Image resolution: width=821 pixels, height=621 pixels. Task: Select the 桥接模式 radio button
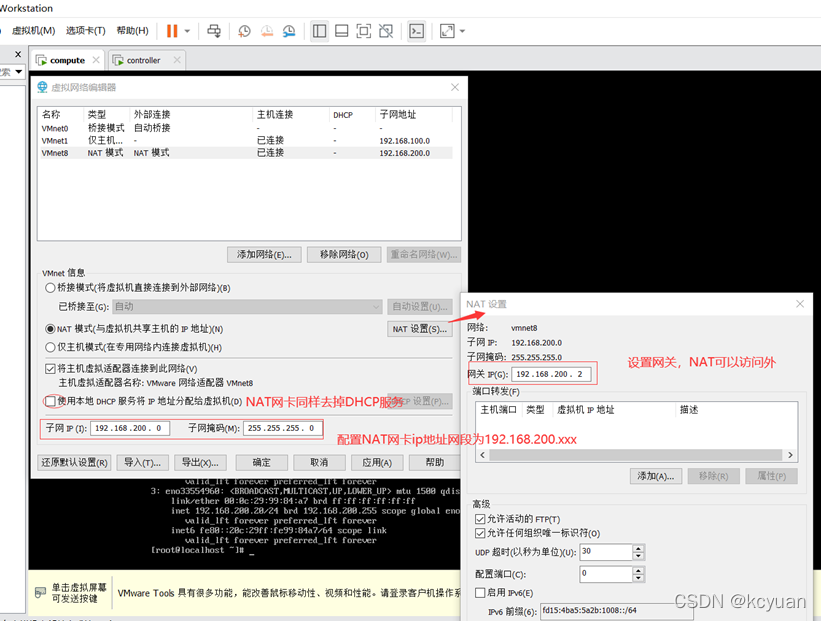pos(50,287)
